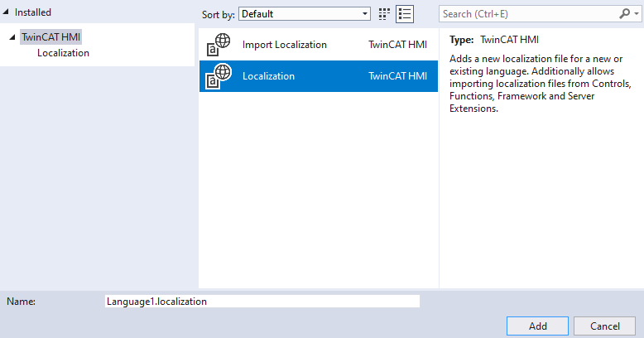644x338 pixels.
Task: Switch to small icons list view
Action: 405,14
